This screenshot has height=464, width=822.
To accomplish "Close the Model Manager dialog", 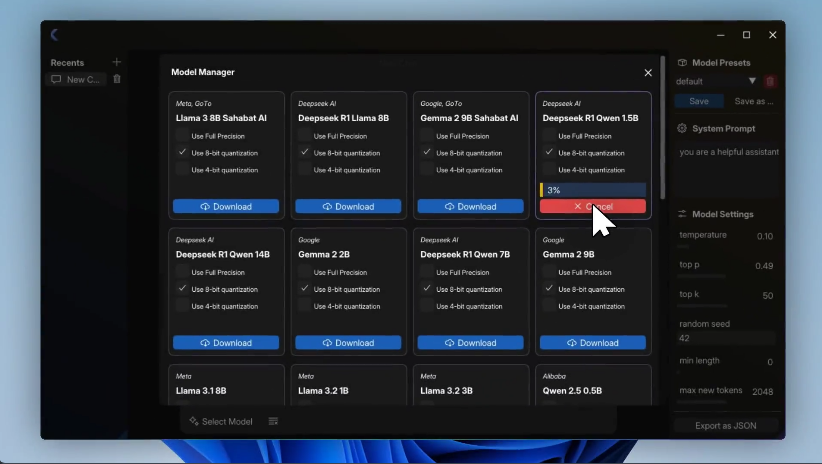I will click(648, 73).
